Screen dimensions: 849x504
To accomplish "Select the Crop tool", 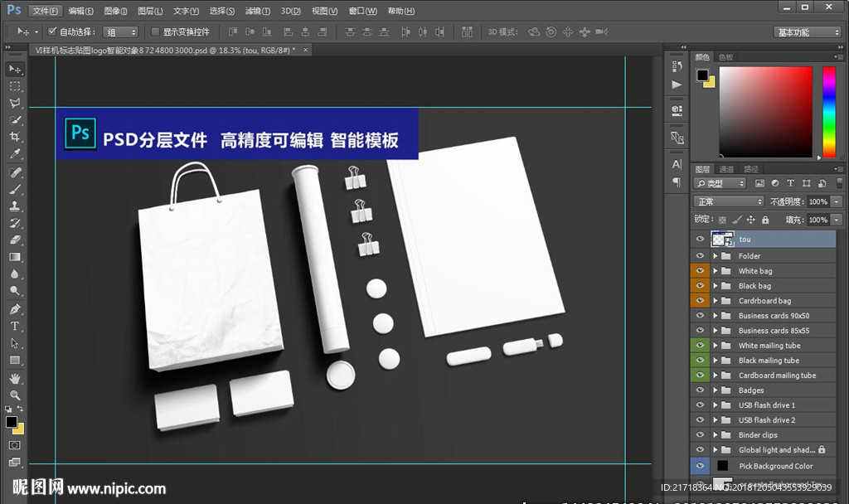I will 15,137.
